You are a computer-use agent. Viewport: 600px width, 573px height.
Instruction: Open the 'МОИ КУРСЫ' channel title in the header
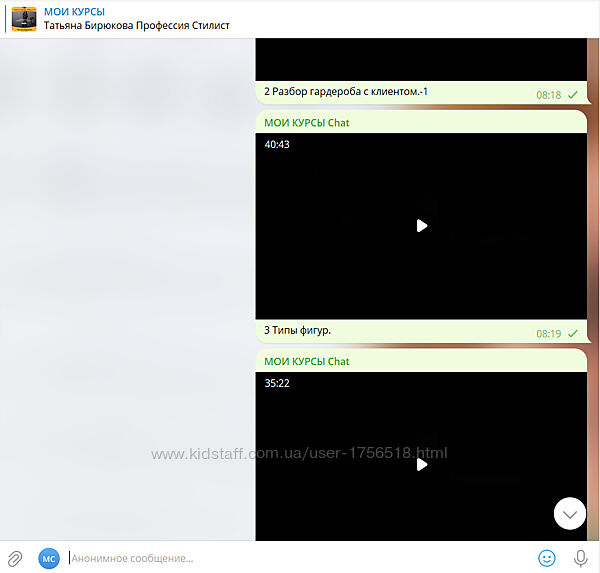pyautogui.click(x=74, y=11)
